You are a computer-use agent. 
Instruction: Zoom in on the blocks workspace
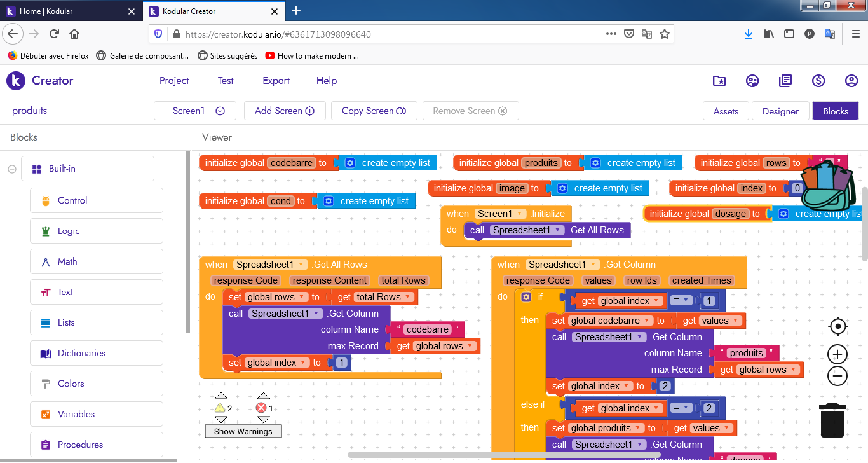[837, 354]
